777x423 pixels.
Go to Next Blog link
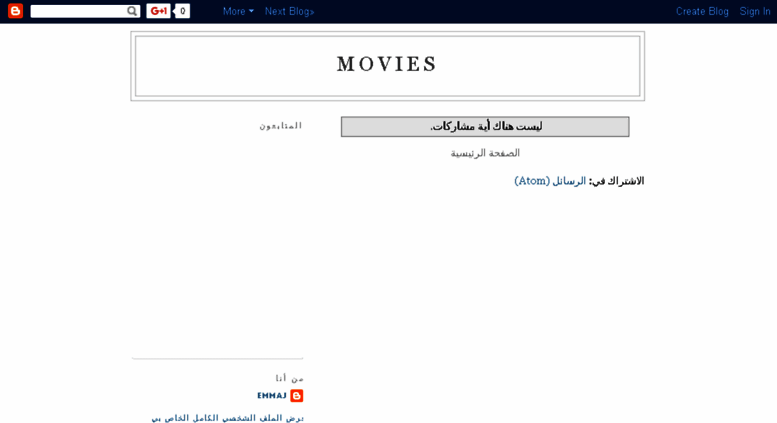(289, 11)
